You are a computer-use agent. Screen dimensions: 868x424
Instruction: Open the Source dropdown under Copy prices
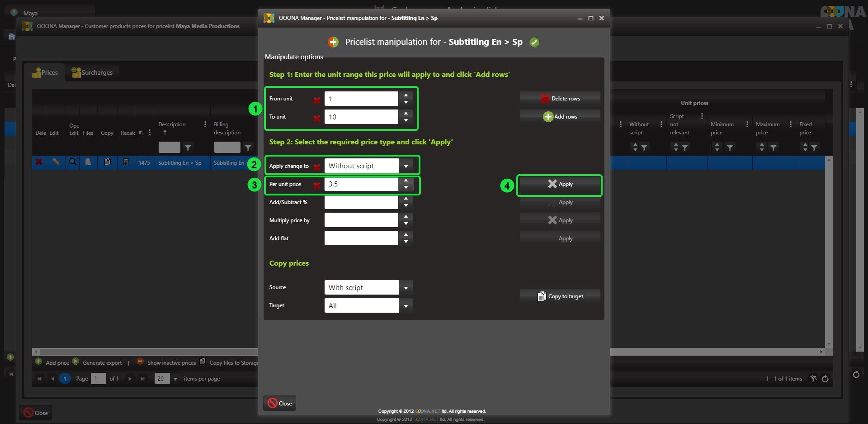[x=406, y=288]
